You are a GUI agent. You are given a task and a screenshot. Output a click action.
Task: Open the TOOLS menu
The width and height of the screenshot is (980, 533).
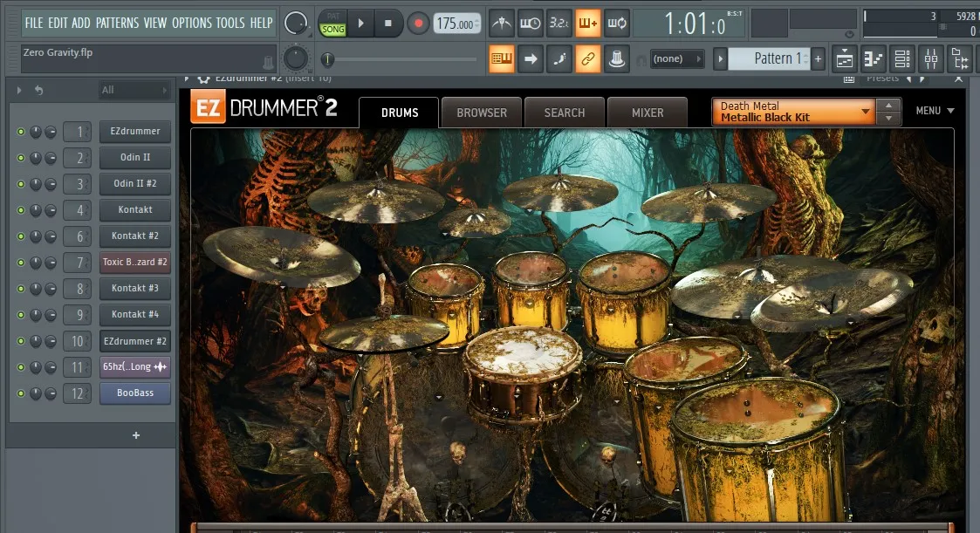[x=230, y=24]
